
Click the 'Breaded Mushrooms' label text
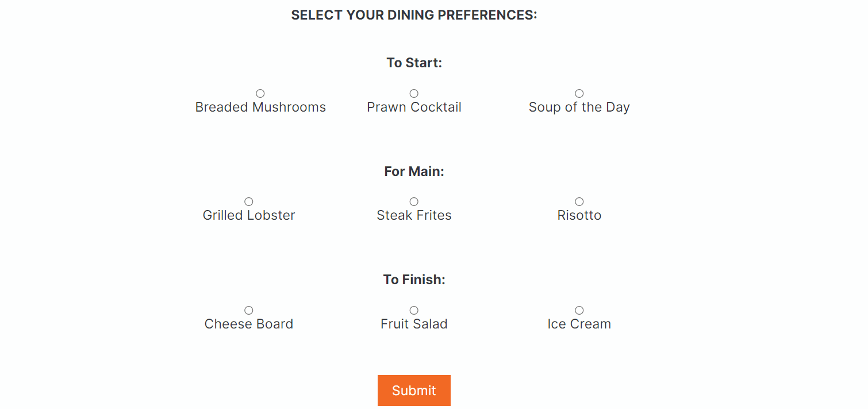pos(260,107)
